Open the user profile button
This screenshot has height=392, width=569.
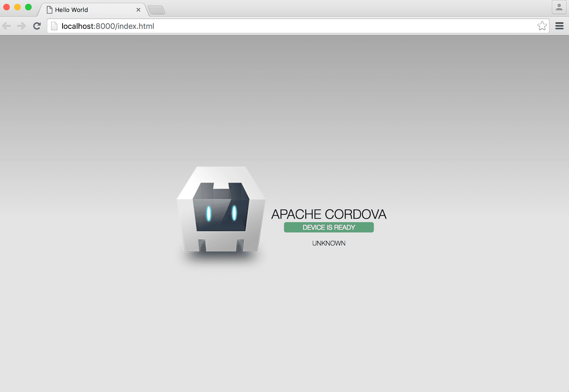(559, 7)
